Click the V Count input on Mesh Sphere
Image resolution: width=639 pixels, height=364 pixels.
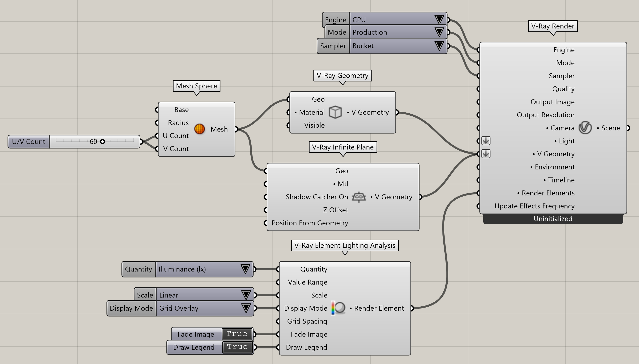(x=176, y=149)
